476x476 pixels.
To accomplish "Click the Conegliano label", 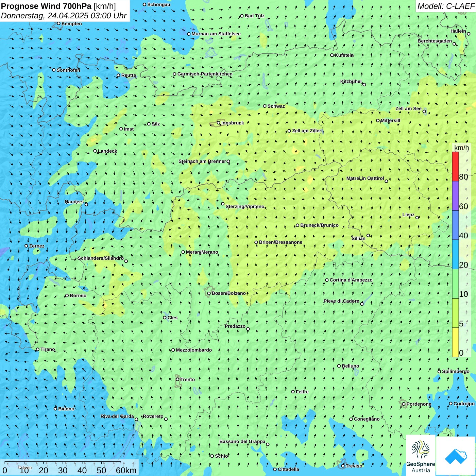I will [x=367, y=419].
